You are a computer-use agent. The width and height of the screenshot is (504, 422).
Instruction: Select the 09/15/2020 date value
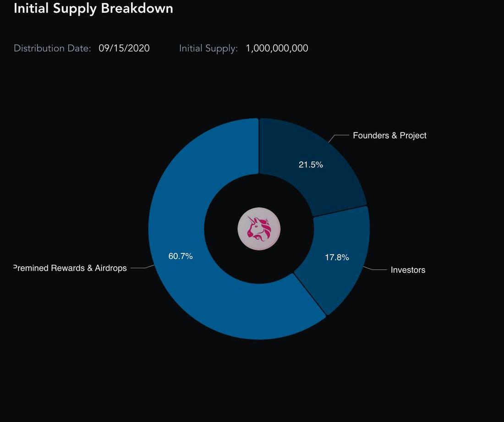click(124, 49)
